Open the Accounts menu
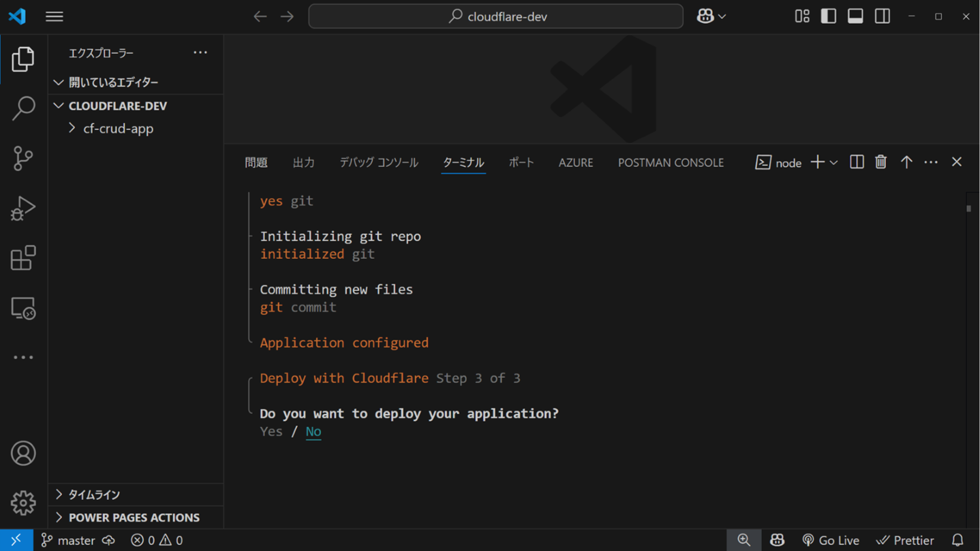Image resolution: width=980 pixels, height=551 pixels. [23, 454]
